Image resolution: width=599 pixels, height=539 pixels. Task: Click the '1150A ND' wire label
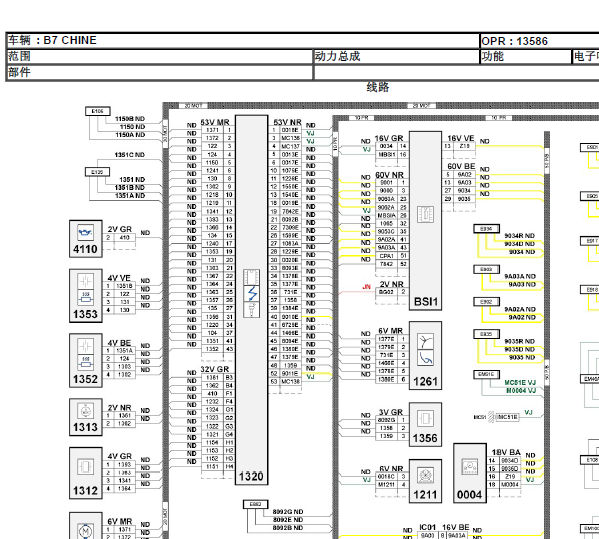pyautogui.click(x=130, y=135)
